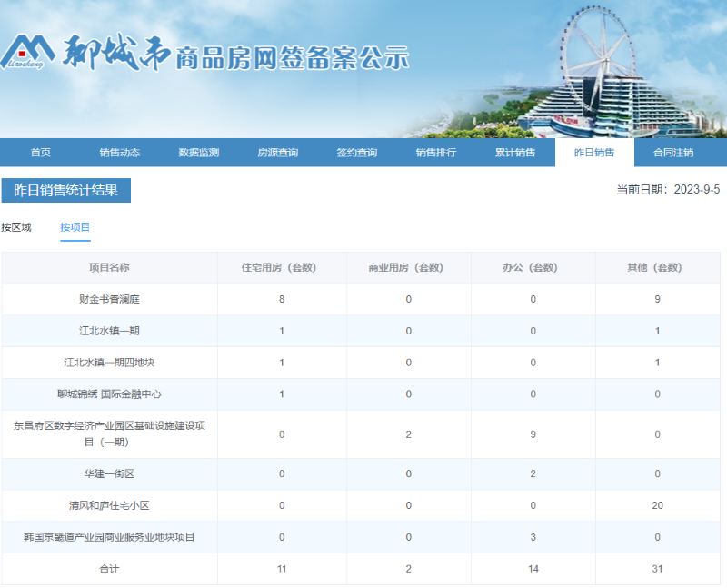Click project name 财金书香澜庭
This screenshot has height=588, width=727.
109,299
